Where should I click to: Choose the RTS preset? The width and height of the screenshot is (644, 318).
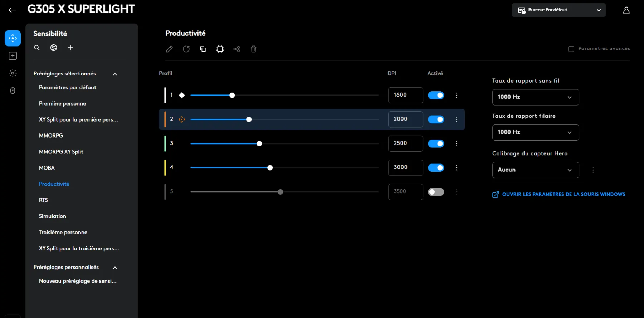click(x=43, y=200)
